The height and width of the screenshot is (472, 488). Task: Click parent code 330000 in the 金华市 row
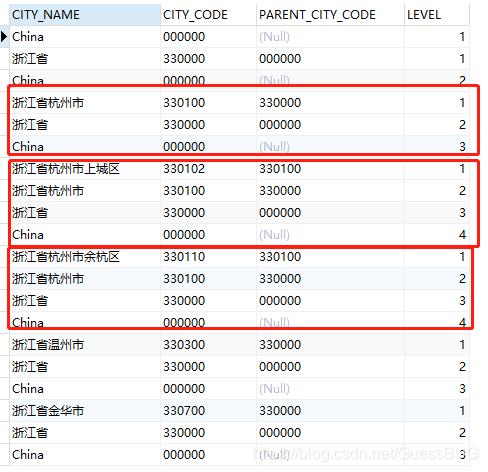[330, 411]
